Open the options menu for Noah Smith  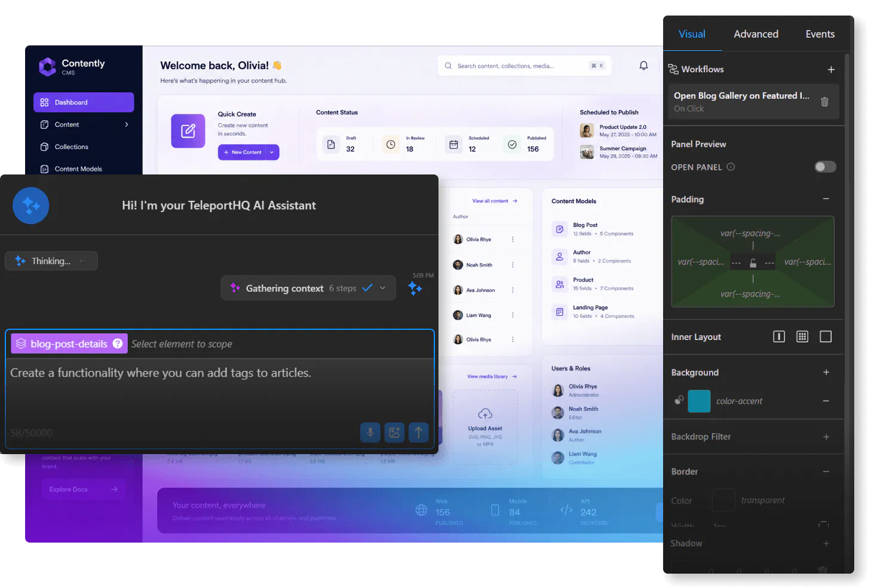[x=513, y=265]
